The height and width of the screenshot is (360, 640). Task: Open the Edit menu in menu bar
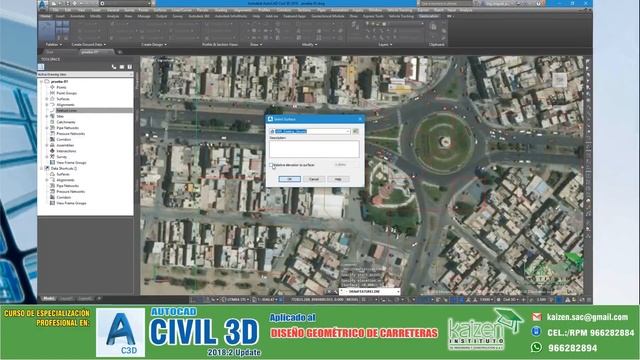pyautogui.click(x=67, y=10)
